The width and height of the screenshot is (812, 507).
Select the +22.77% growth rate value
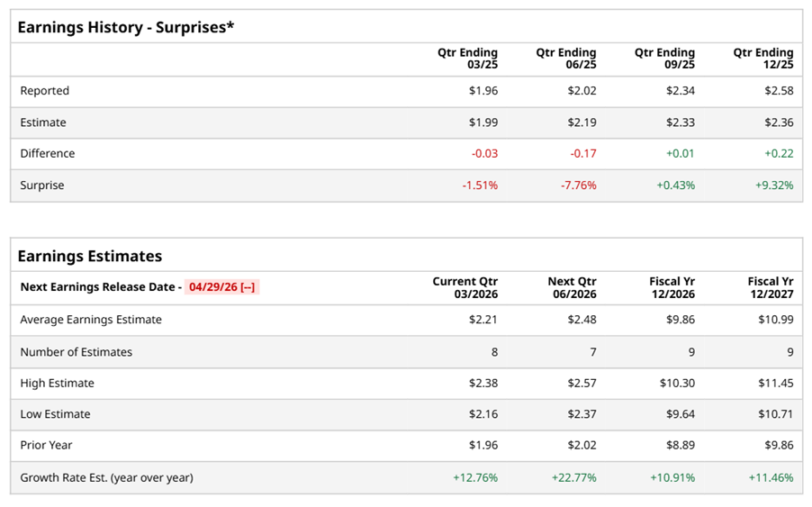[x=573, y=478]
